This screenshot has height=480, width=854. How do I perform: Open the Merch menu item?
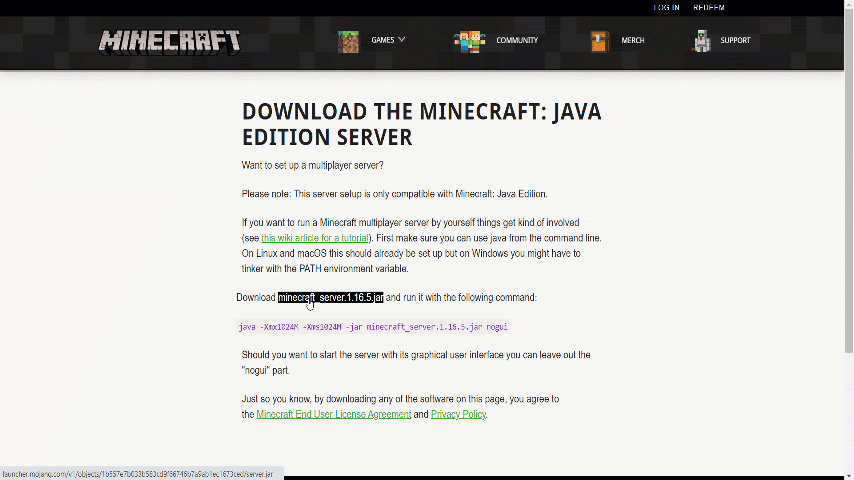coord(633,40)
